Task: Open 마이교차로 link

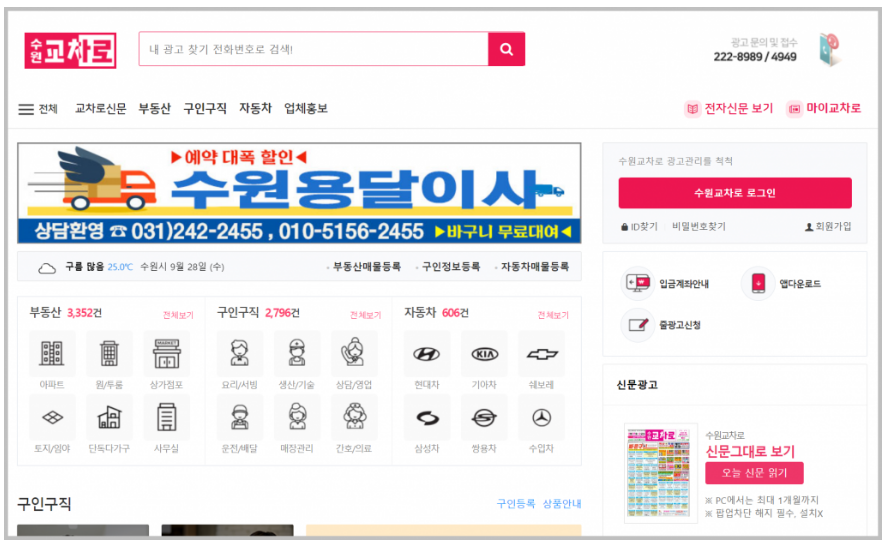Action: [x=824, y=108]
